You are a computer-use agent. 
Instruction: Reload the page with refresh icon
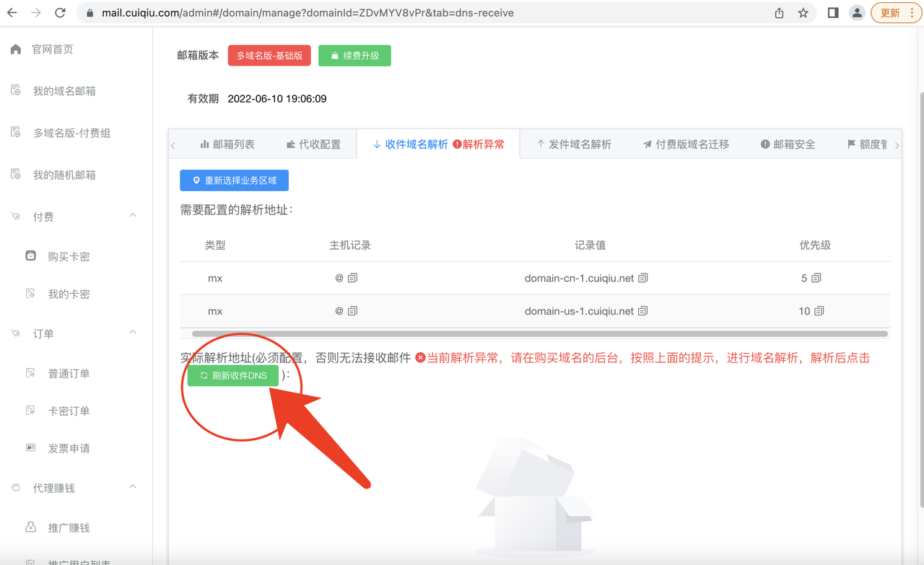(60, 13)
